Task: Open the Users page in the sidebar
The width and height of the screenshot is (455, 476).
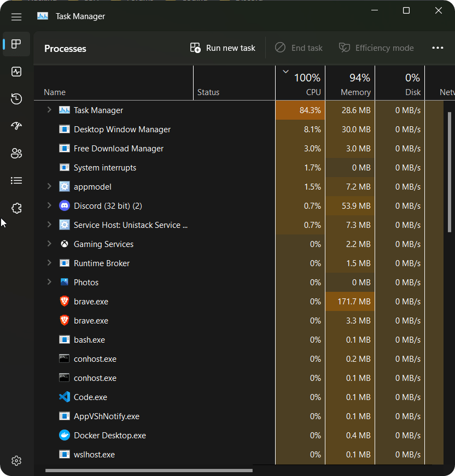Action: coord(16,154)
